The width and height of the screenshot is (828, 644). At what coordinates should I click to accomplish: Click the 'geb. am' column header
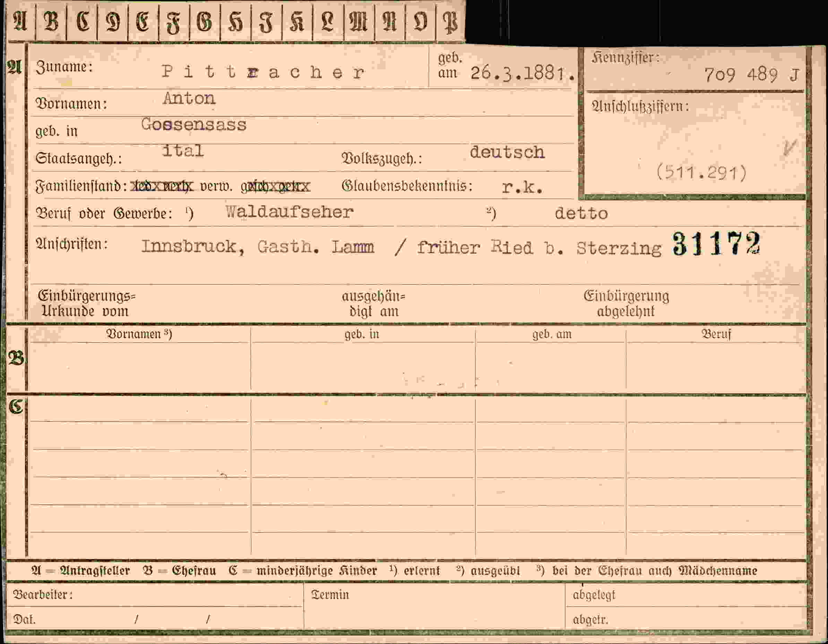(552, 334)
